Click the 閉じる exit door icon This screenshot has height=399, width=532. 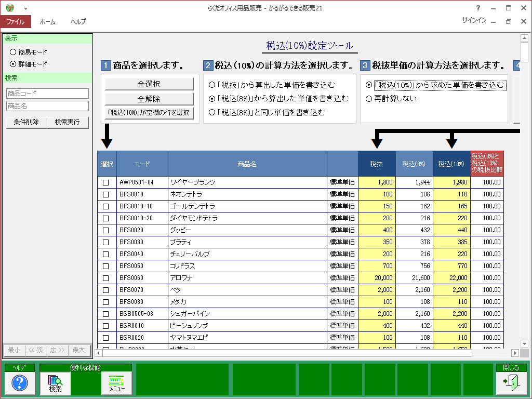pyautogui.click(x=511, y=383)
